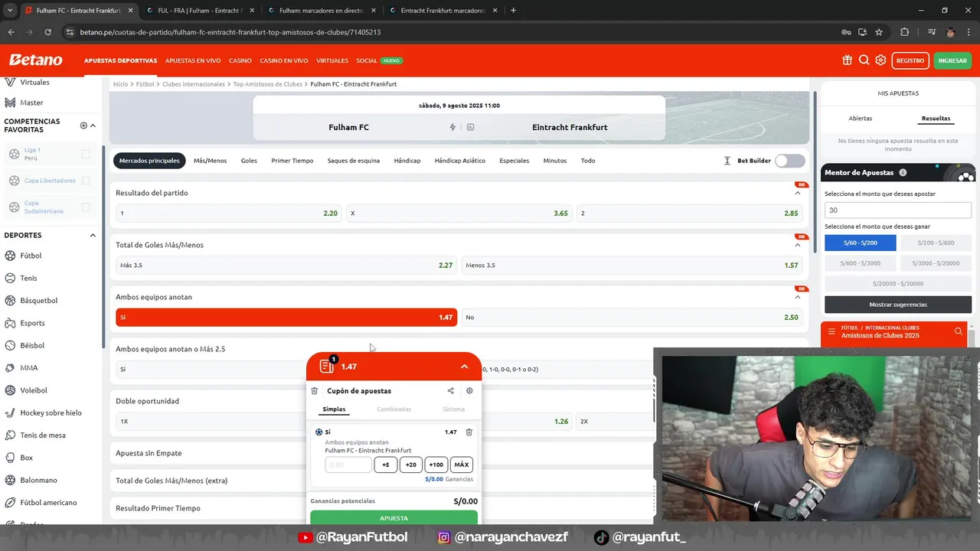Check the Liga 1 Perú favorite checkbox
Viewport: 980px width, 551px height.
point(86,154)
